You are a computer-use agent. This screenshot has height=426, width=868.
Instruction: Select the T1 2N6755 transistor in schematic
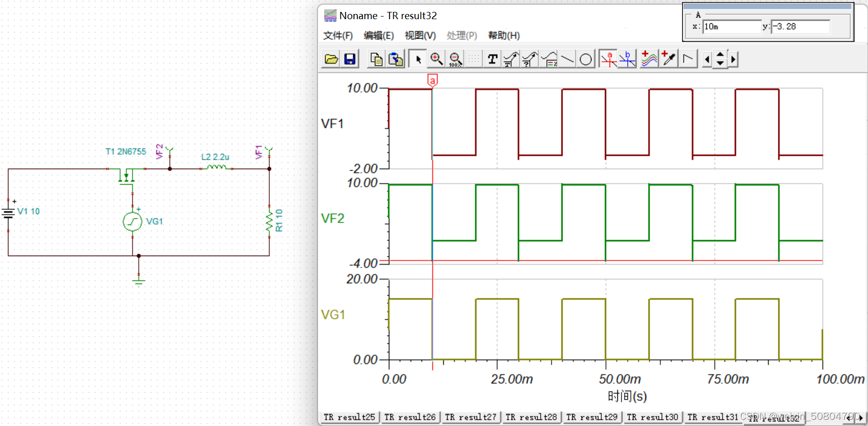pos(126,176)
